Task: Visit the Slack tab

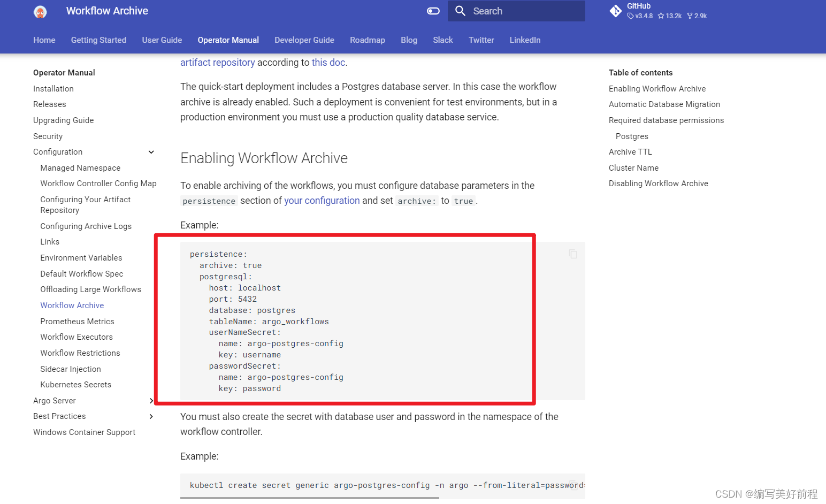Action: [x=443, y=40]
